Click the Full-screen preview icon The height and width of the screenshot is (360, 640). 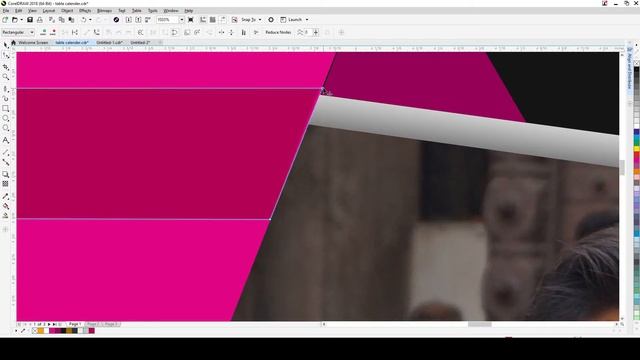pyautogui.click(x=191, y=20)
